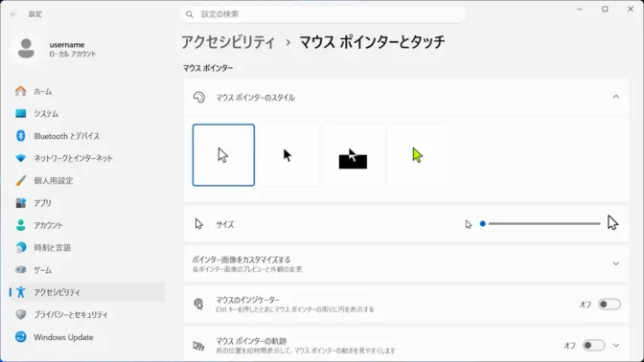Click the マウス ポインターとタッチ page title
This screenshot has width=644, height=362.
click(372, 42)
